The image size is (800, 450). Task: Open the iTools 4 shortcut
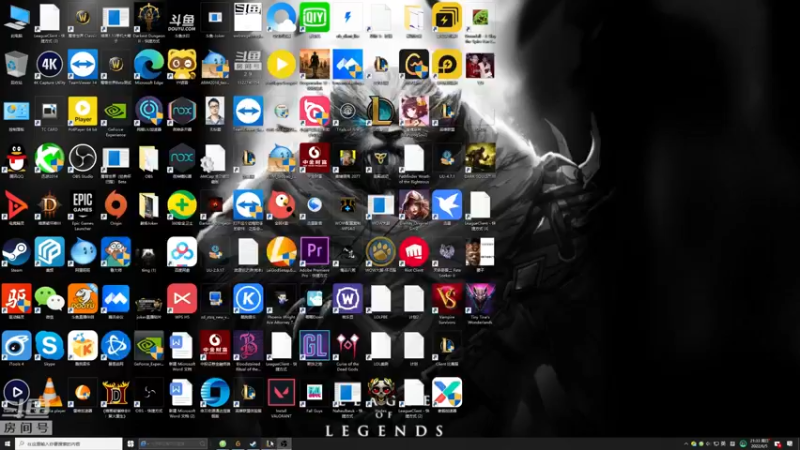point(16,346)
